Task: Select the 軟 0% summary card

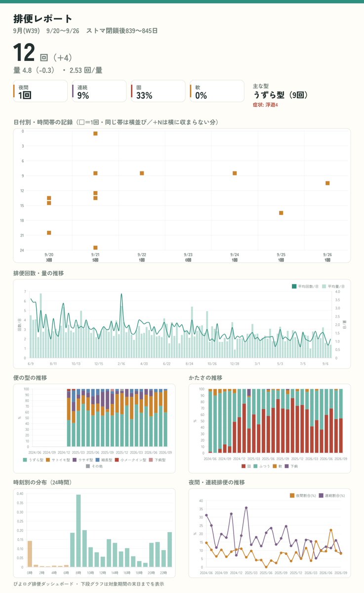Action: 217,91
